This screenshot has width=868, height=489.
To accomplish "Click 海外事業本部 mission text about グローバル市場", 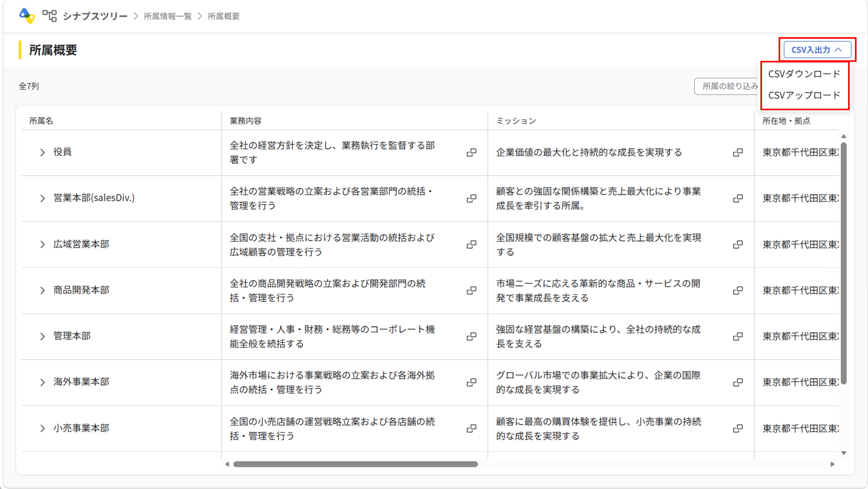I will point(598,383).
